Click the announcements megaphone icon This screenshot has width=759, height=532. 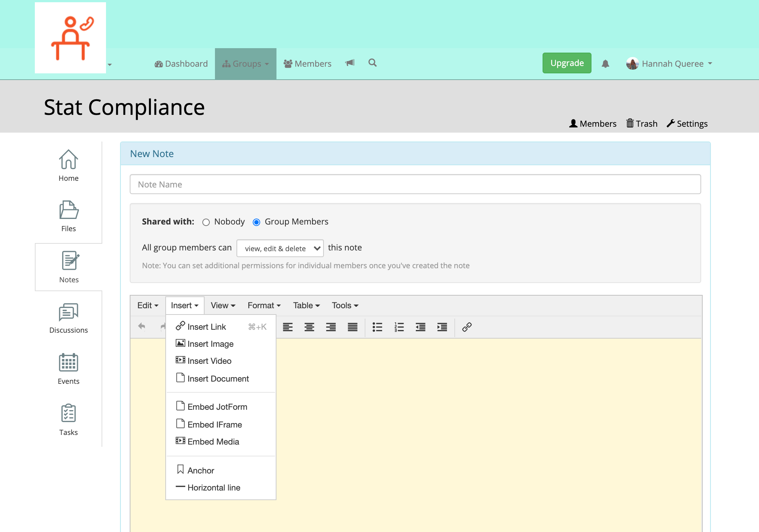(x=350, y=63)
